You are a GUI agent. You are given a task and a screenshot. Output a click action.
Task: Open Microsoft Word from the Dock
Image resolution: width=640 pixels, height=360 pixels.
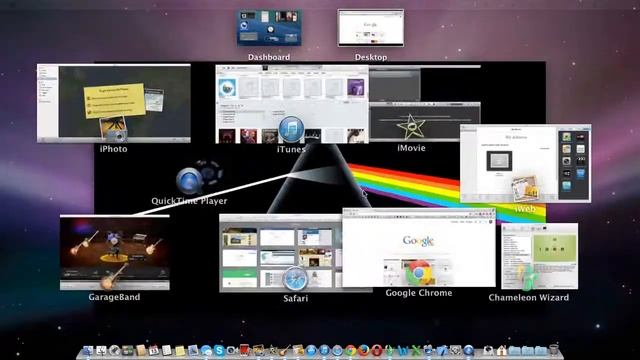coord(403,350)
